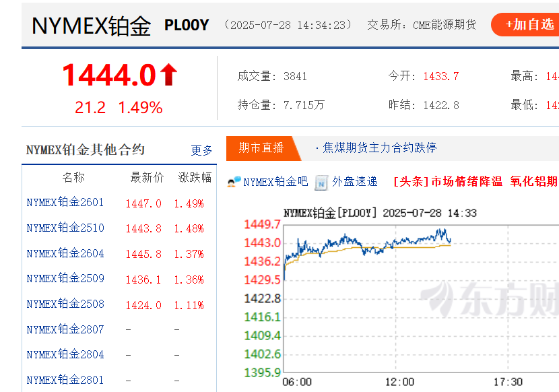
Task: Click the 外盘速递 document icon
Action: click(x=321, y=183)
